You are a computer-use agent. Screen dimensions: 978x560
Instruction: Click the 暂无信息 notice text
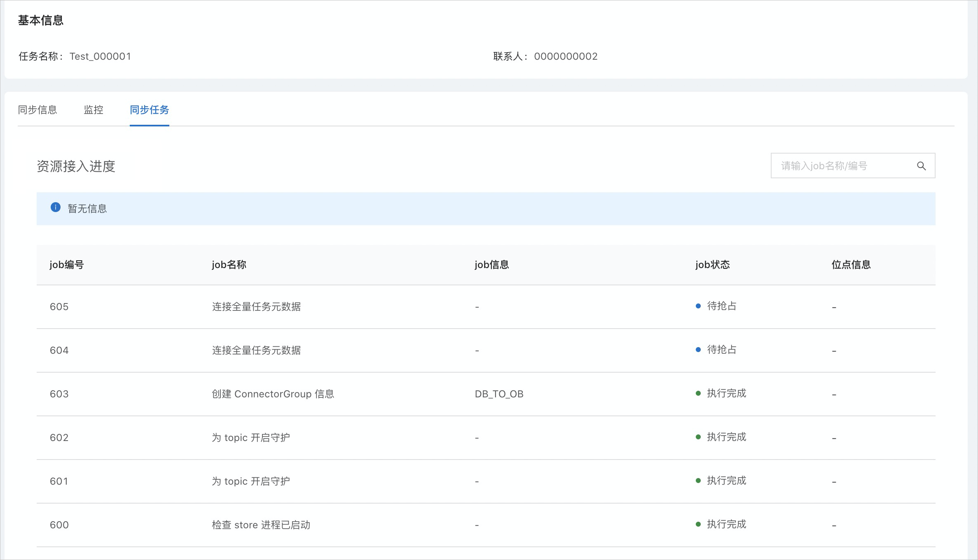(87, 209)
